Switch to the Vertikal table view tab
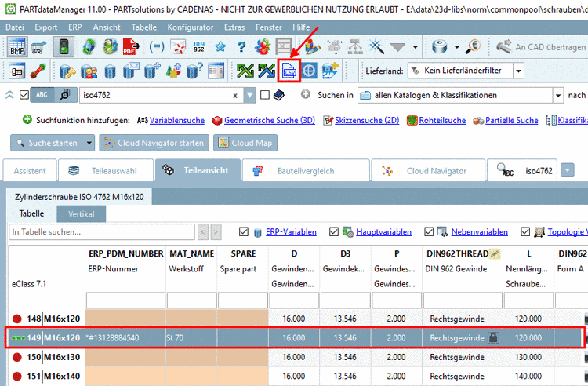The image size is (588, 386). [x=82, y=214]
